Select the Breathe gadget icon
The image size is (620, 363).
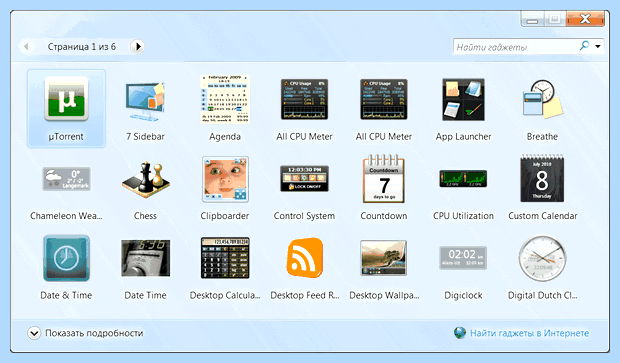point(542,99)
